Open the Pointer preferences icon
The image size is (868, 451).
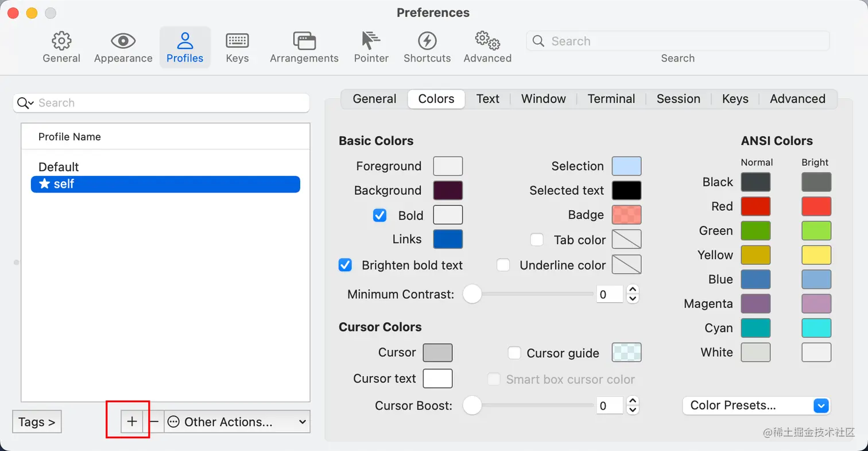pos(371,47)
